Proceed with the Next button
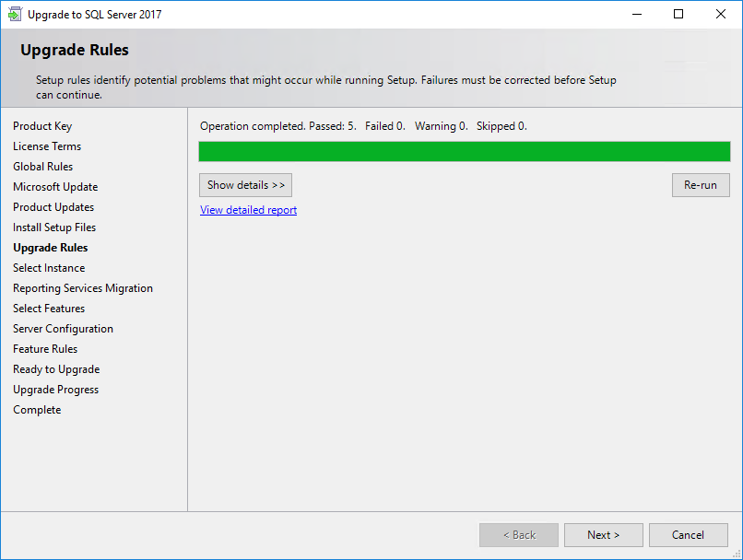The width and height of the screenshot is (743, 560). [603, 535]
